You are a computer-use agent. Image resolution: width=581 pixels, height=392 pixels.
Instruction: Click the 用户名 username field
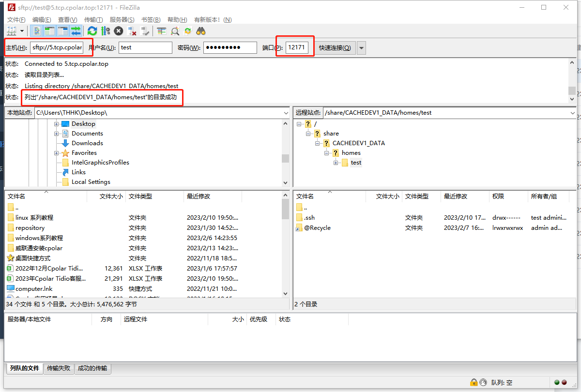pos(145,47)
